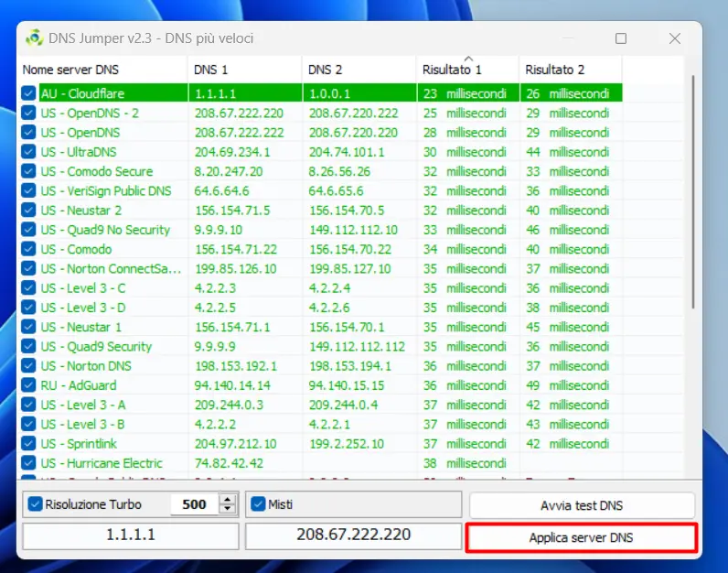Increase the Turbo value with the up arrow

[228, 500]
